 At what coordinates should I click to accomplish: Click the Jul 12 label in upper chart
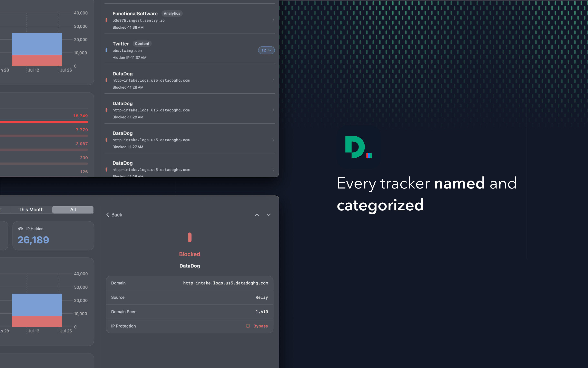[x=33, y=70]
